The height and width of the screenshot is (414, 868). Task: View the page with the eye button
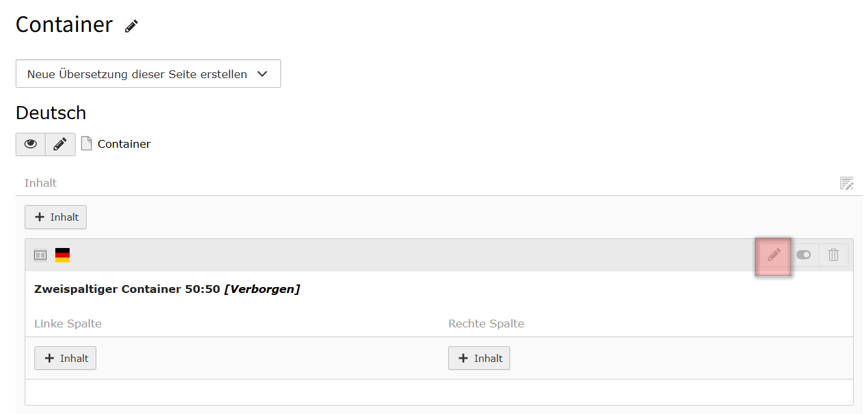(31, 145)
